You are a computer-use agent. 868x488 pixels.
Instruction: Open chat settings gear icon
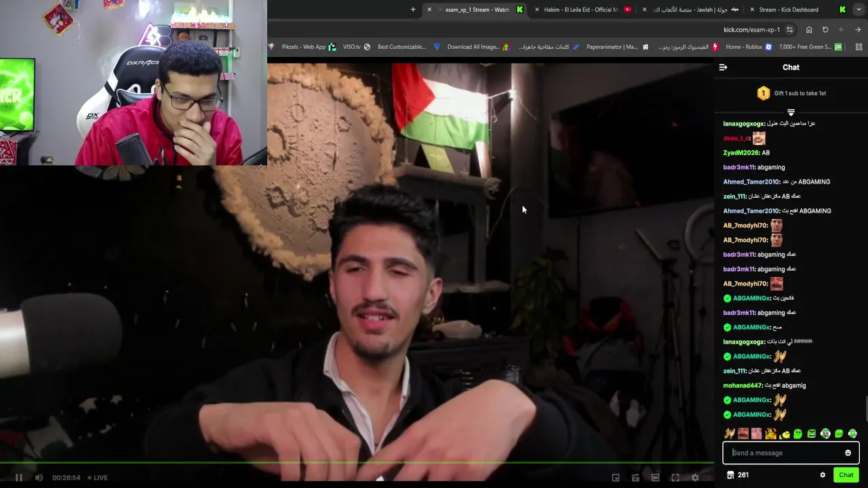tap(823, 475)
